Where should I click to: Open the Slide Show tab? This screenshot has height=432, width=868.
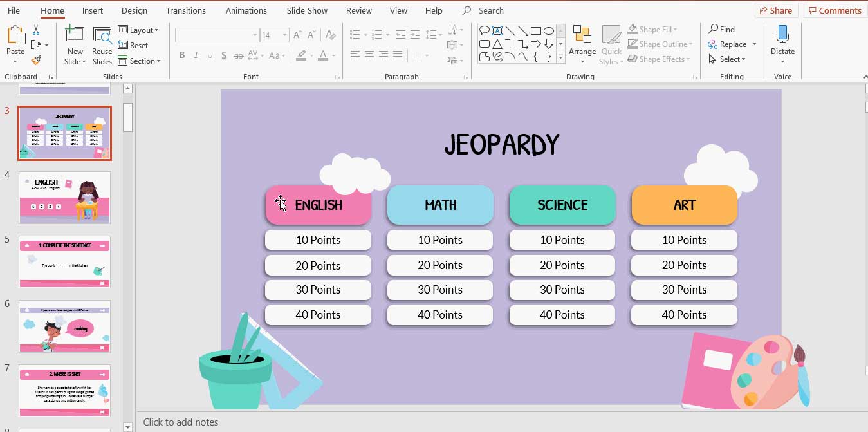(307, 10)
